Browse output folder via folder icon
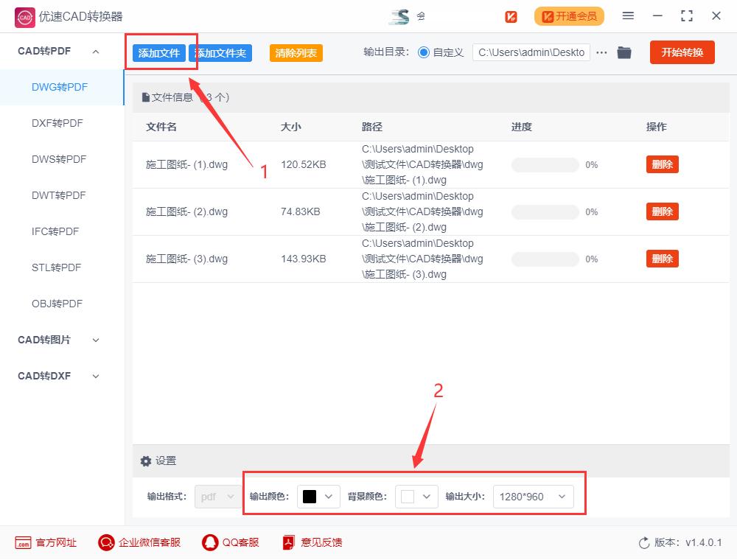Image resolution: width=737 pixels, height=560 pixels. 624,52
